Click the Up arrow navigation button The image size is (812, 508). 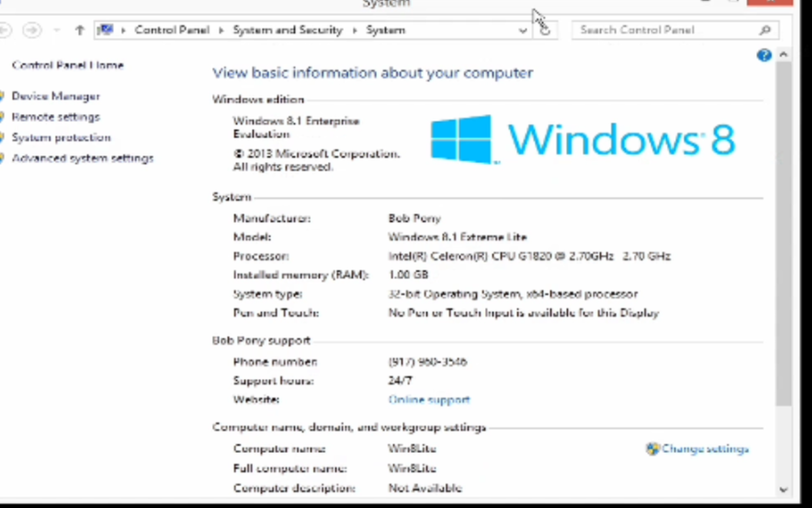pos(79,31)
